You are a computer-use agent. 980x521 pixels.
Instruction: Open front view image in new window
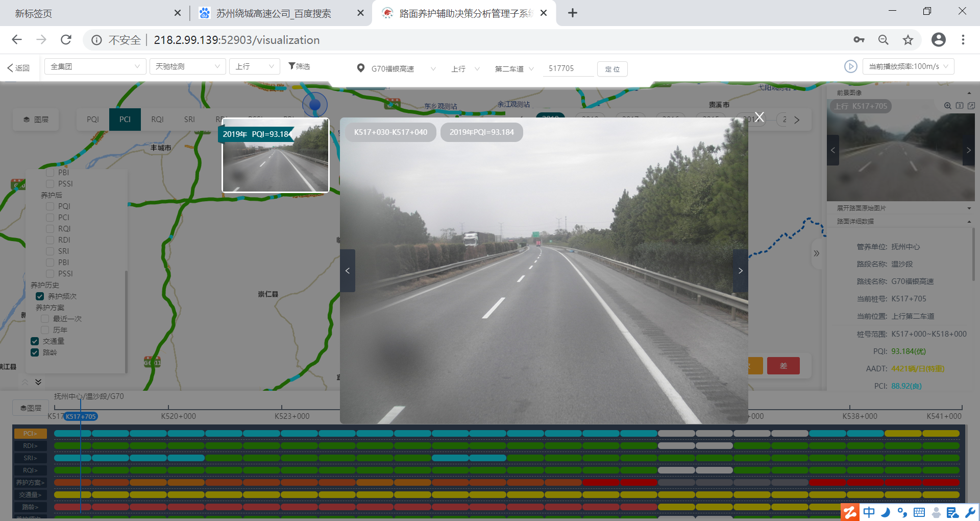click(x=971, y=106)
